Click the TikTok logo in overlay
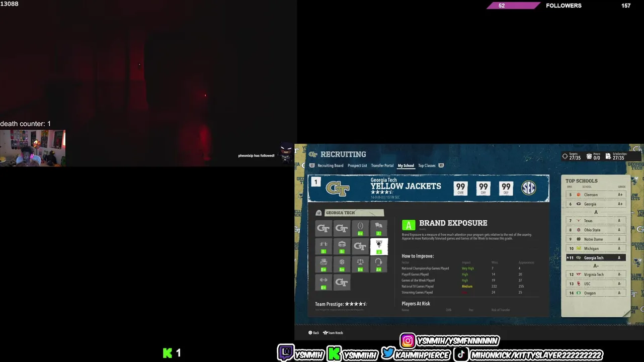Viewport: 644px width, 362px height. [461, 354]
